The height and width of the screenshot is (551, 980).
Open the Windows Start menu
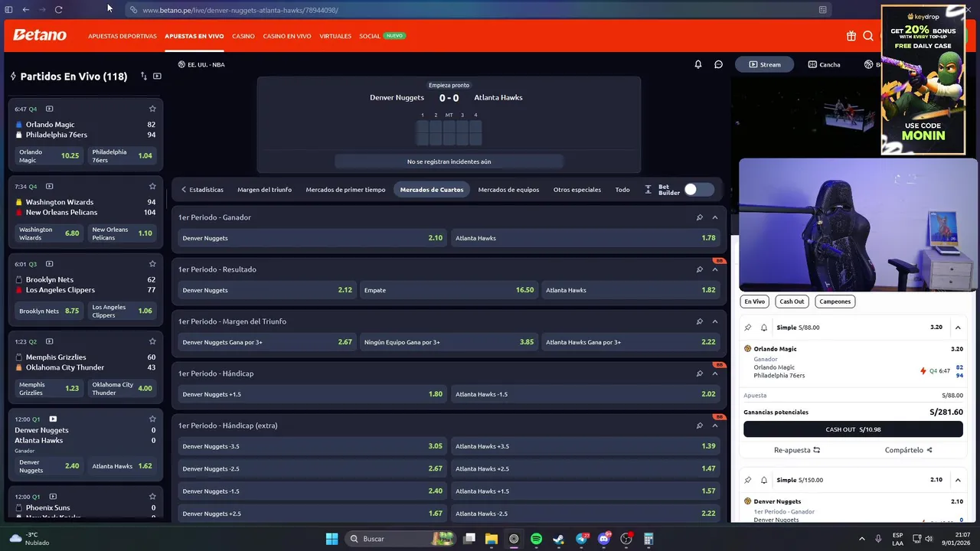tap(332, 539)
